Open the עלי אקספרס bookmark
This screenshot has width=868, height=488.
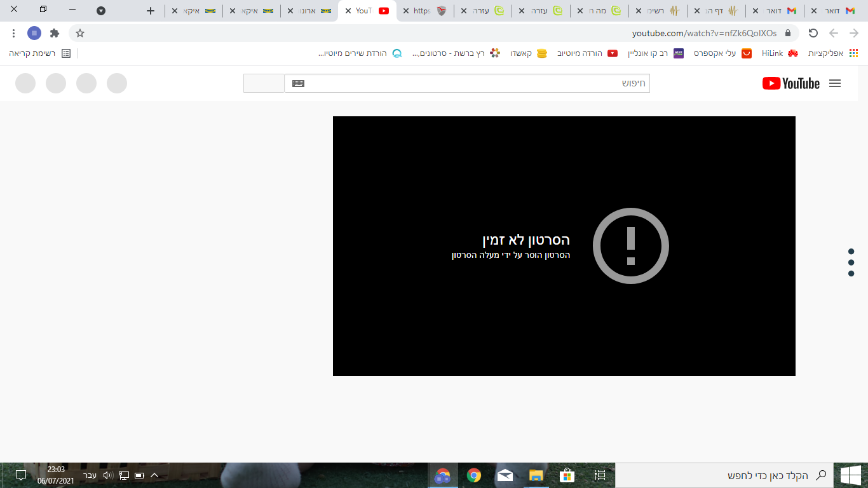(x=722, y=53)
